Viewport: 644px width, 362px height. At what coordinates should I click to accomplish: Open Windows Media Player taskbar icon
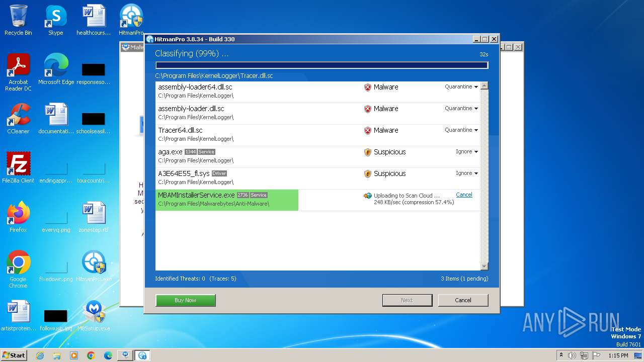[x=74, y=355]
